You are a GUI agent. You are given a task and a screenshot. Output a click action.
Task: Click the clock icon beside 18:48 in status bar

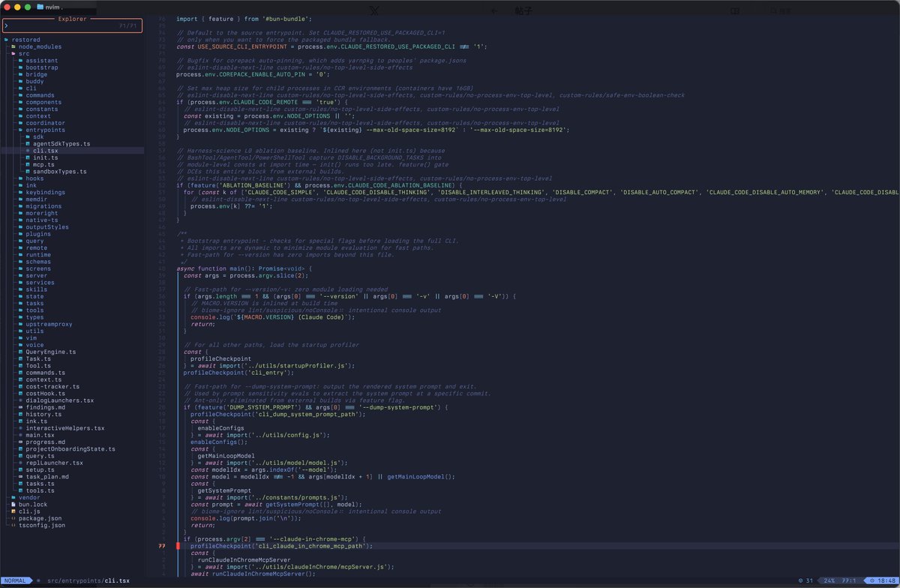click(x=873, y=580)
